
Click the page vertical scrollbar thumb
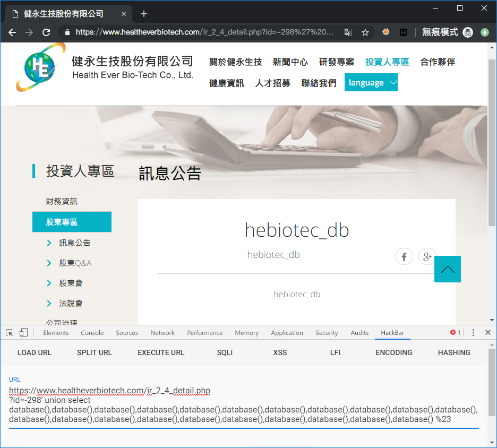click(492, 143)
